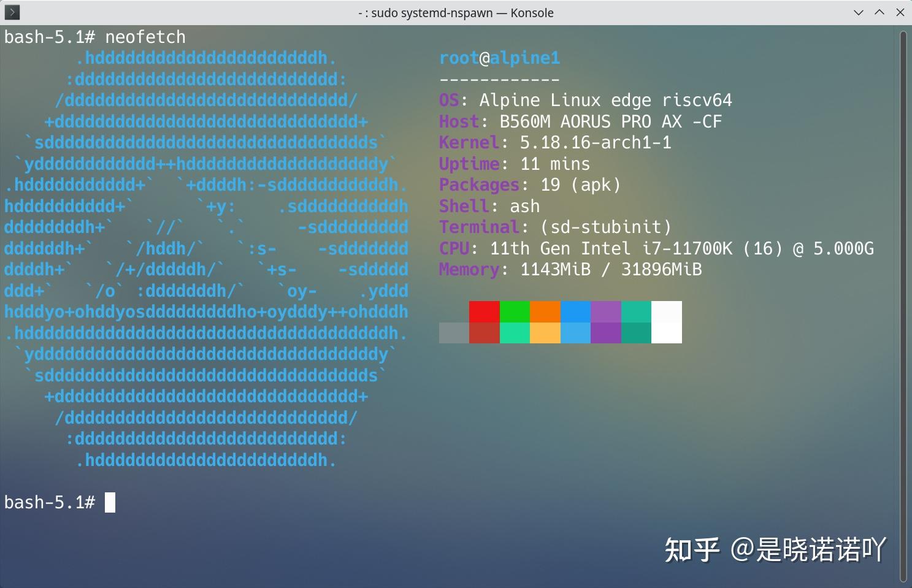The image size is (912, 588).
Task: Select the green color swatch
Action: [515, 311]
